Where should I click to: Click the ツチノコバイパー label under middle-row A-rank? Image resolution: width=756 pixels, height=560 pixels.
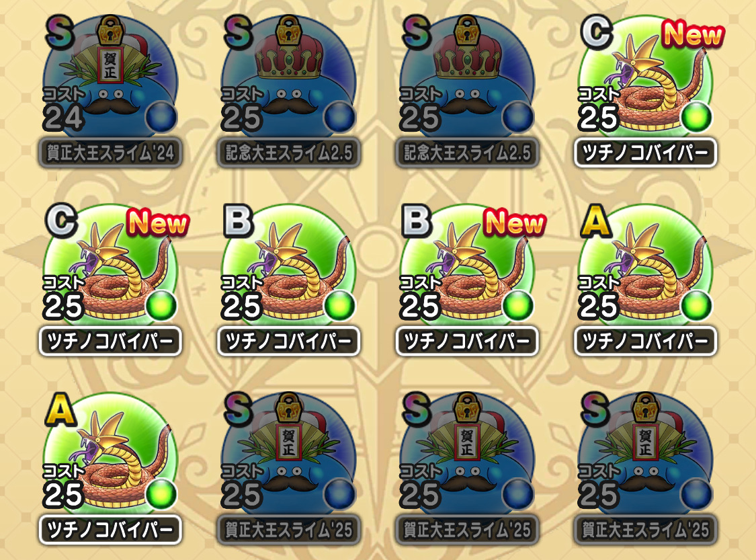tap(645, 342)
